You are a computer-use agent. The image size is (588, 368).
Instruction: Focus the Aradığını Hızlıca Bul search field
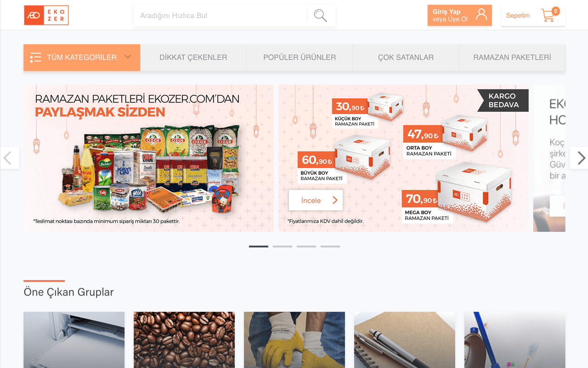[220, 16]
